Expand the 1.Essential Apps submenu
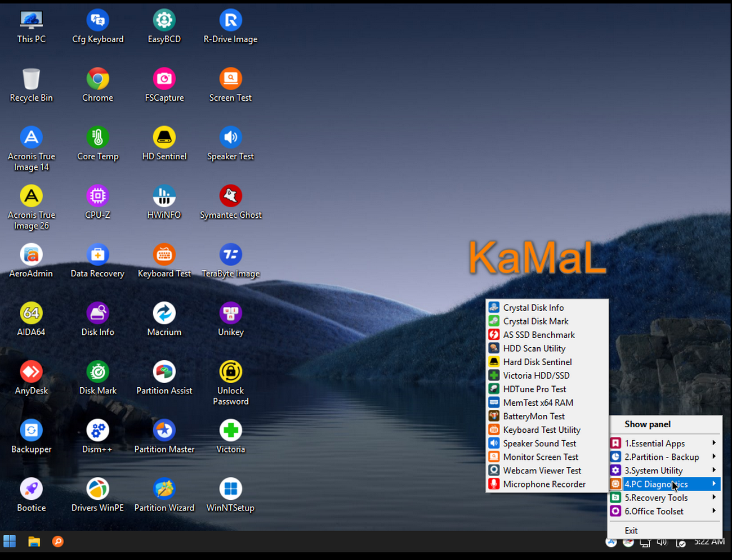This screenshot has width=732, height=560. pyautogui.click(x=665, y=443)
